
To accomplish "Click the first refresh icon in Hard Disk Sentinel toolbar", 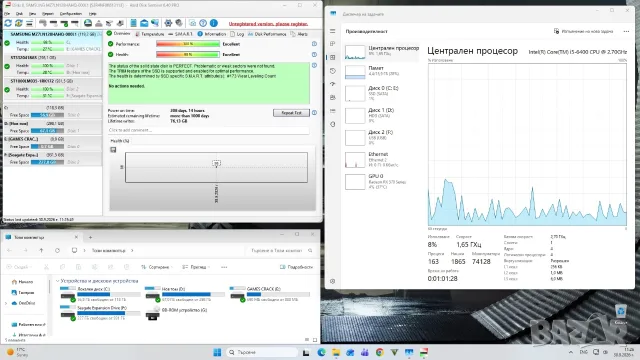I will pyautogui.click(x=8, y=23).
